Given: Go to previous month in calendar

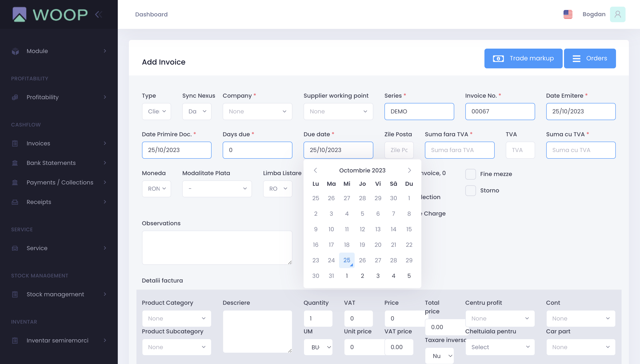Looking at the screenshot, I should point(315,170).
